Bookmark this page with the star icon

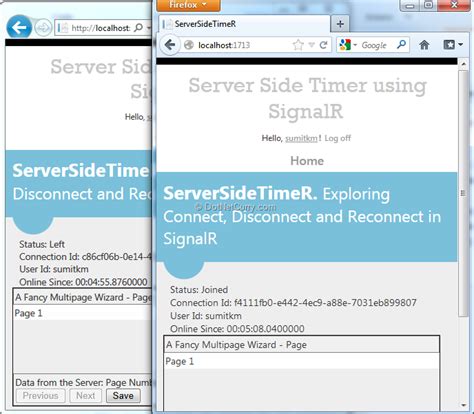pyautogui.click(x=298, y=45)
